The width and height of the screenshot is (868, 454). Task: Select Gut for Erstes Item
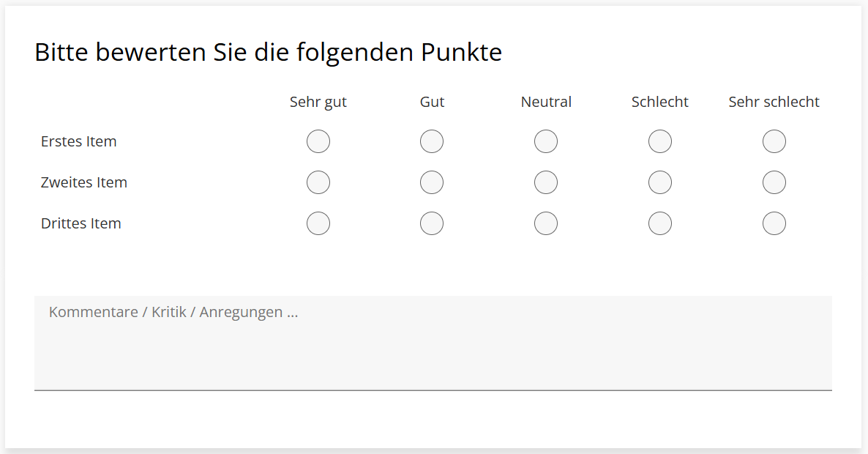[x=432, y=141]
